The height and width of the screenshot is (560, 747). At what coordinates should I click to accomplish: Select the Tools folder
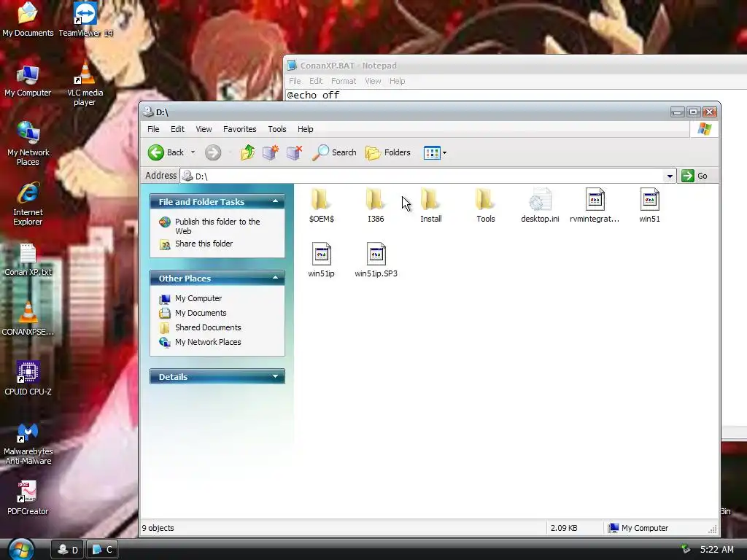point(485,205)
